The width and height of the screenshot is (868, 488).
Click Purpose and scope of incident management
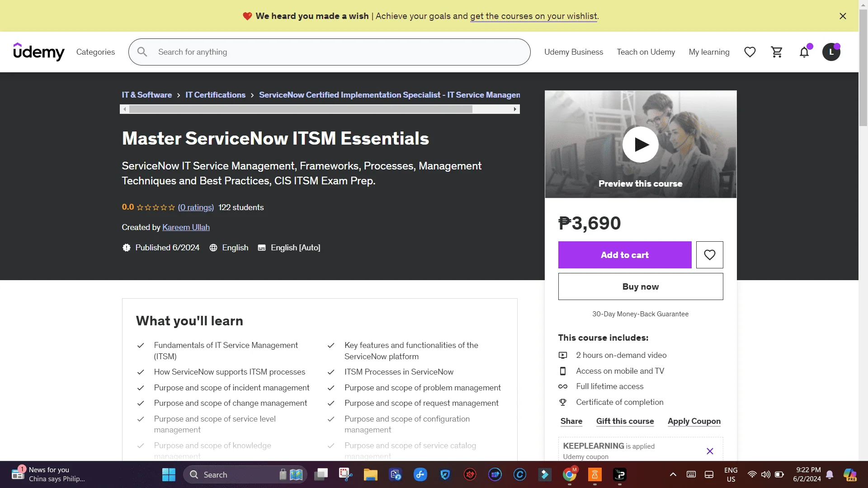click(231, 388)
